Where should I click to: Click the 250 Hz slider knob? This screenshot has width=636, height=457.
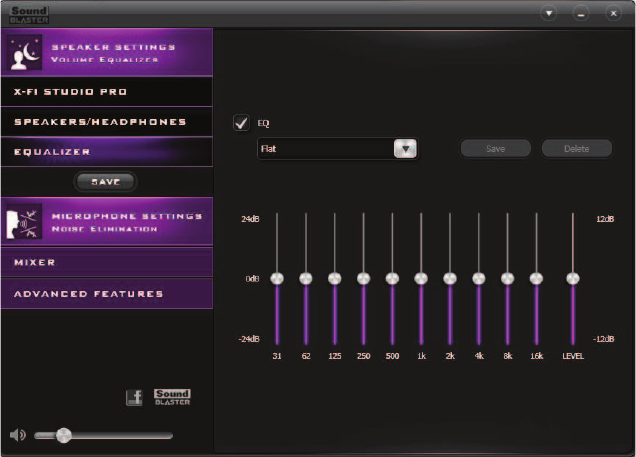363,279
